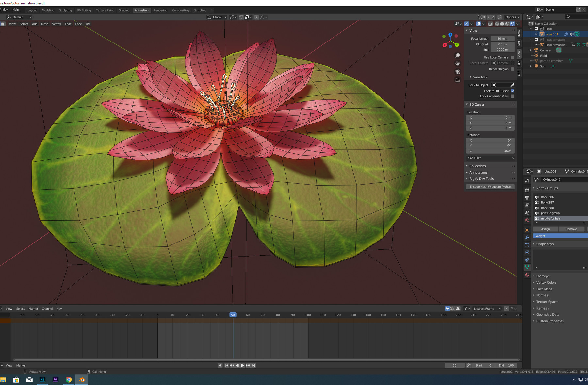Toggle the lotus collection checkbox
The image size is (588, 385).
[536, 29]
